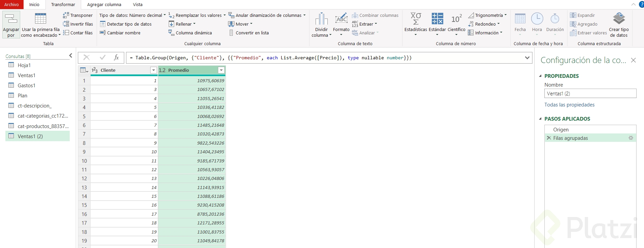Click Invertir filas icon
The height and width of the screenshot is (248, 644).
(x=66, y=24)
